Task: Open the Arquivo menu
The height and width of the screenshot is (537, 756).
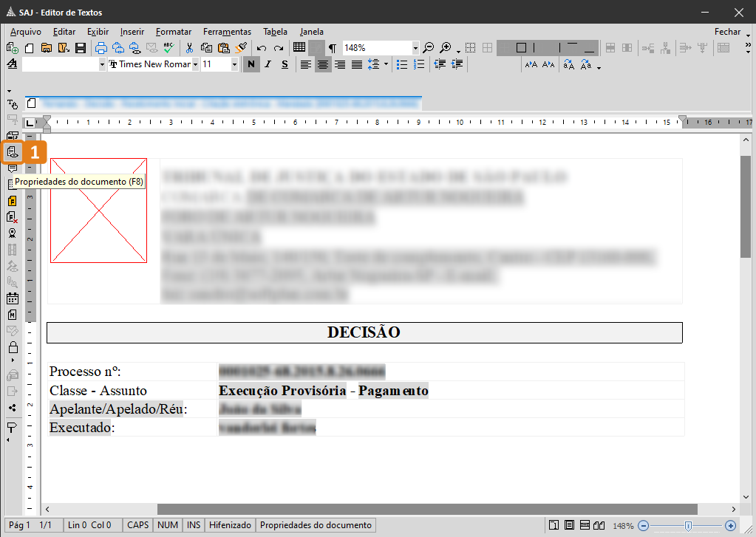Action: [26, 32]
